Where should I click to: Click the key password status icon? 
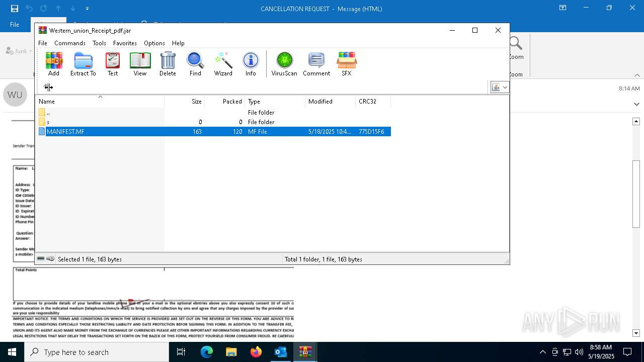50,259
